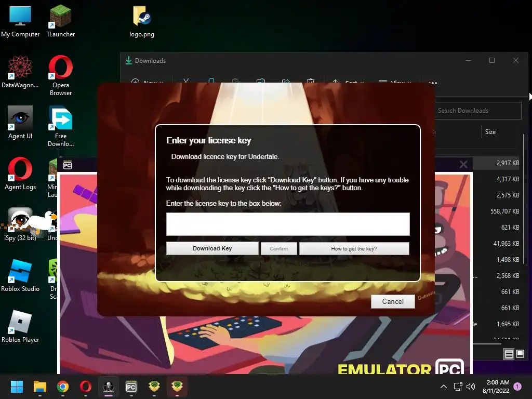The height and width of the screenshot is (399, 532).
Task: Open the notification center badge
Action: tap(517, 387)
